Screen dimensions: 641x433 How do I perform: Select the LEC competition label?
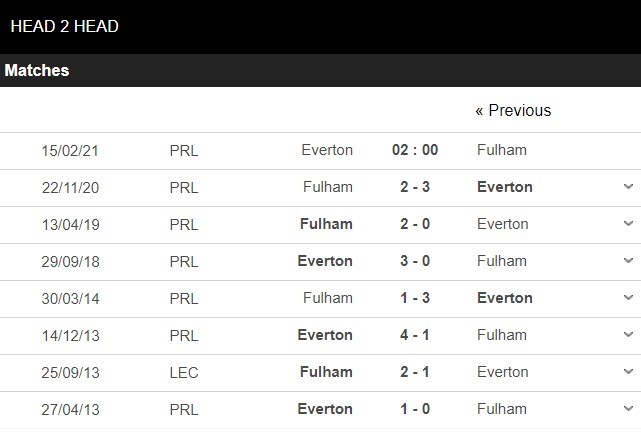tap(184, 372)
